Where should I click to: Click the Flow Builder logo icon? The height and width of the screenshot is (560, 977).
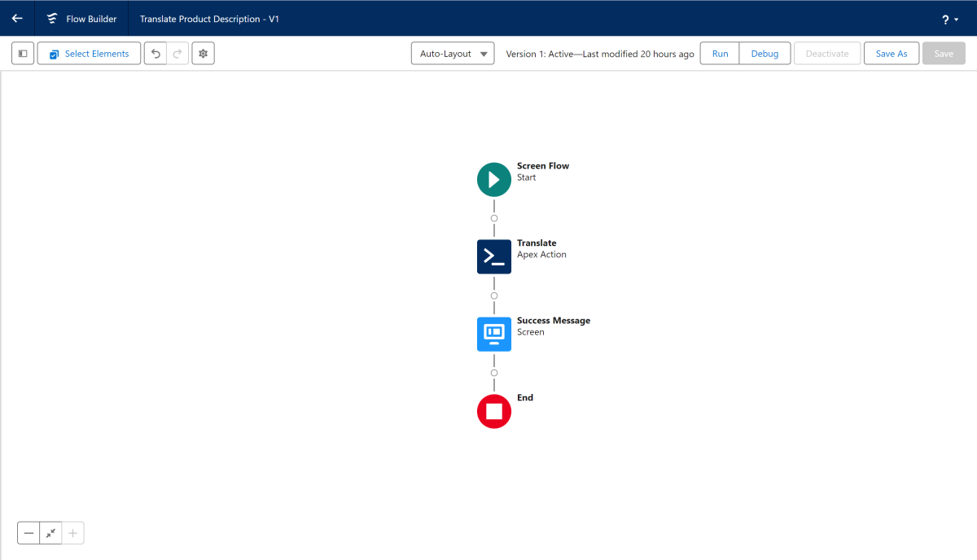[52, 19]
